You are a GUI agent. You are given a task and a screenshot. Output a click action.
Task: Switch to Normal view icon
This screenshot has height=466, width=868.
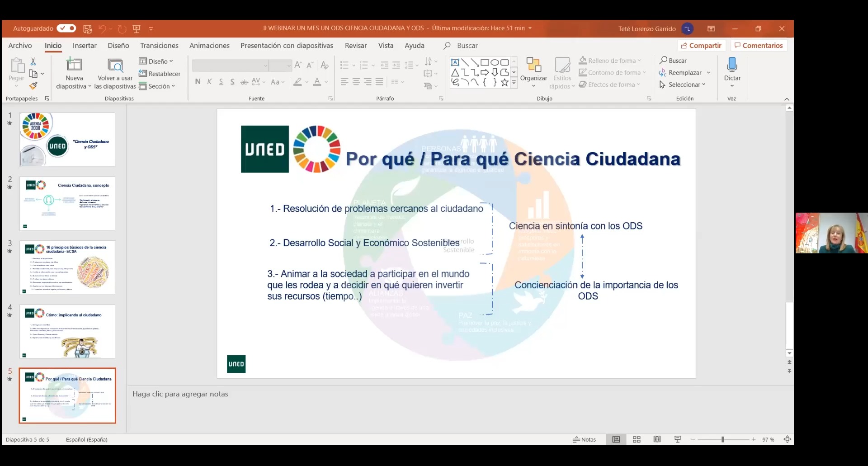pyautogui.click(x=616, y=439)
